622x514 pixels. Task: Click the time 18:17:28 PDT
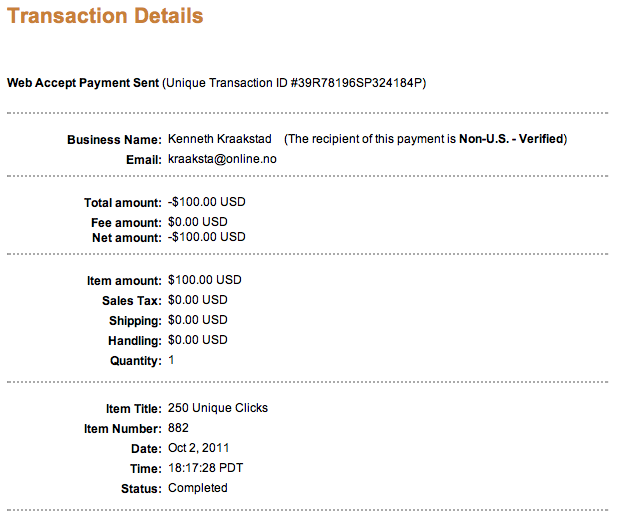[x=206, y=468]
